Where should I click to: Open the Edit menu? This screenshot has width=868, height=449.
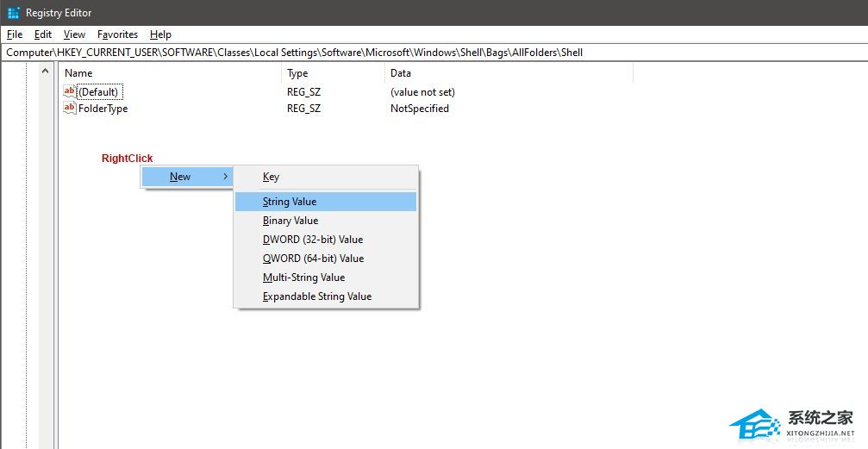point(42,34)
